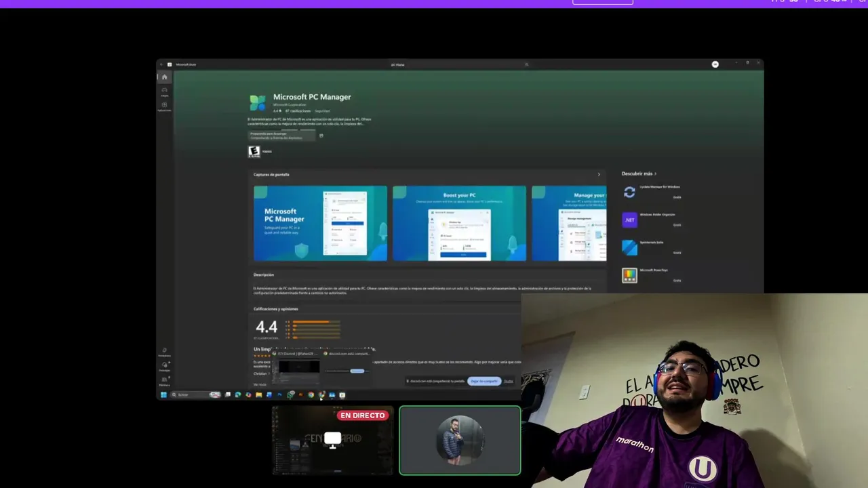Click the taskbar Buscar search box
This screenshot has width=868, height=488.
195,394
